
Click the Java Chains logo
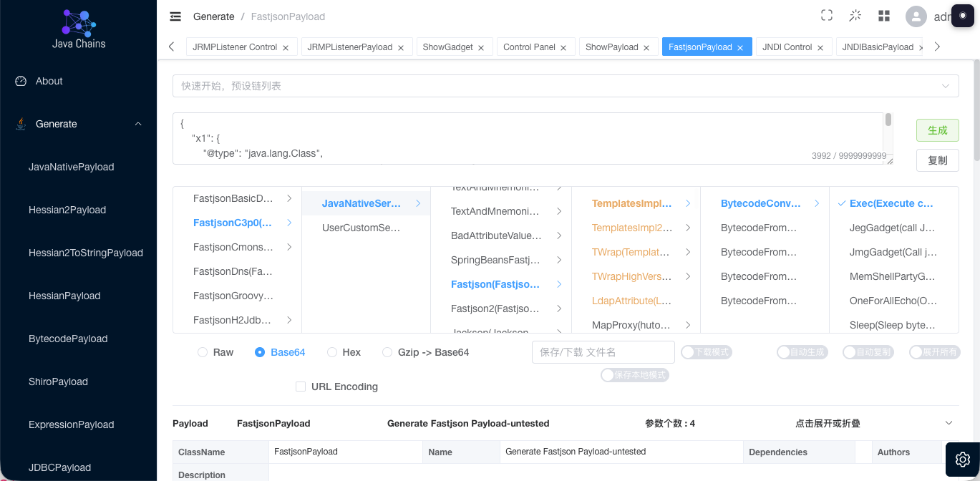coord(79,29)
